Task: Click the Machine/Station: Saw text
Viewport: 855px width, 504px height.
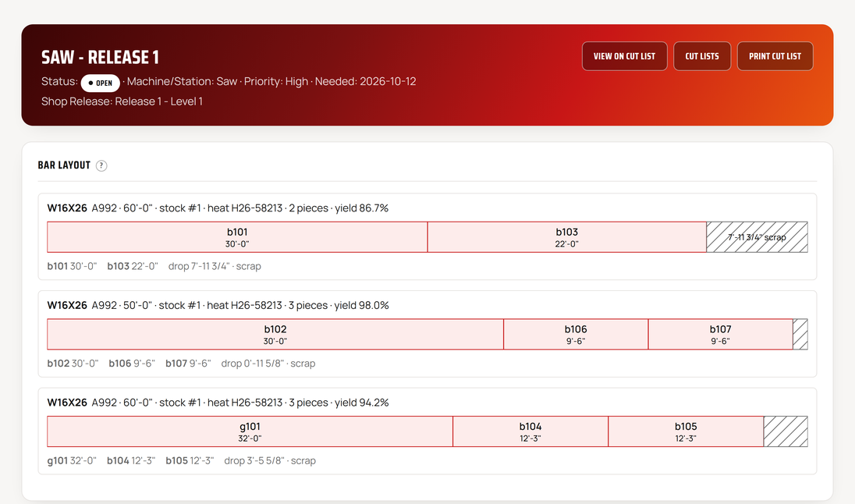Action: [x=182, y=81]
